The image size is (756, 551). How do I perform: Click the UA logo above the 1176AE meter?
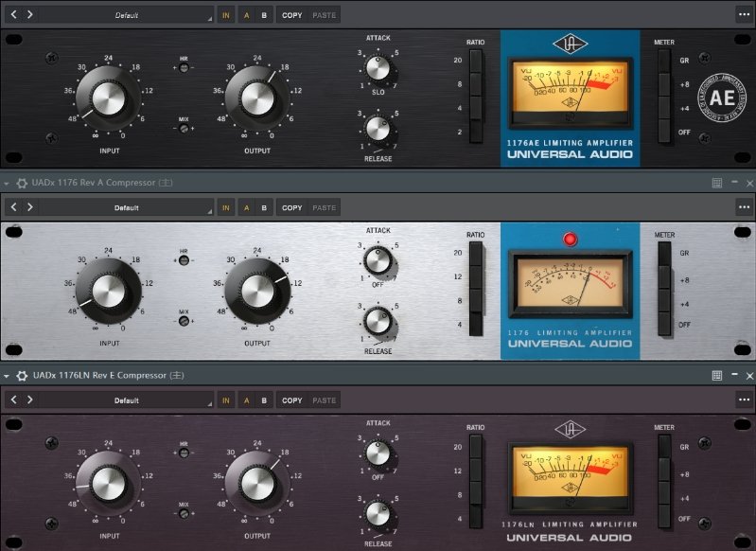570,44
